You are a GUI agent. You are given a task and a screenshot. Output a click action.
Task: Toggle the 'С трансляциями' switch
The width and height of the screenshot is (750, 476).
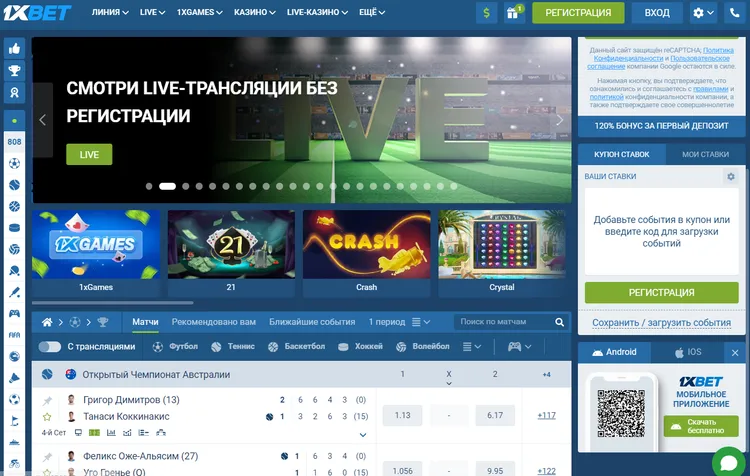(50, 347)
